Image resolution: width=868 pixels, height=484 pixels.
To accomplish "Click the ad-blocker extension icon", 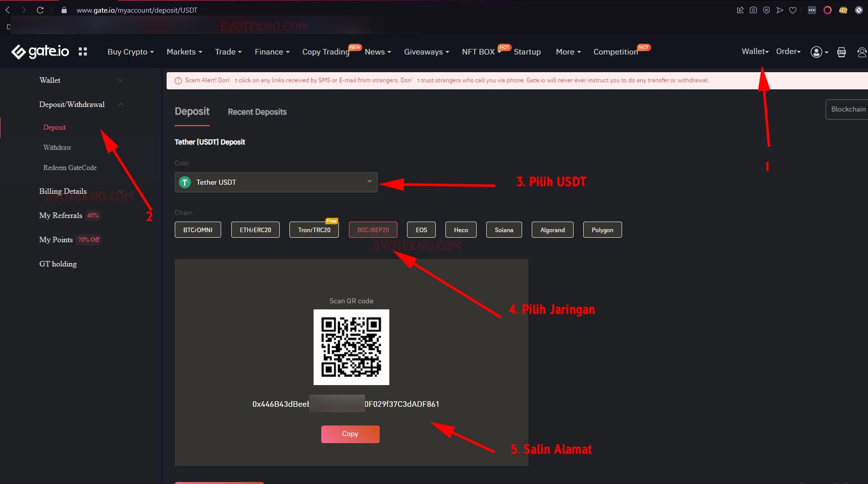I will [x=858, y=10].
